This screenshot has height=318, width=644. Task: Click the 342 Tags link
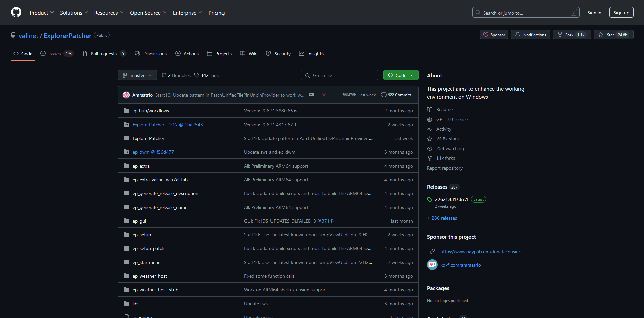coord(207,75)
